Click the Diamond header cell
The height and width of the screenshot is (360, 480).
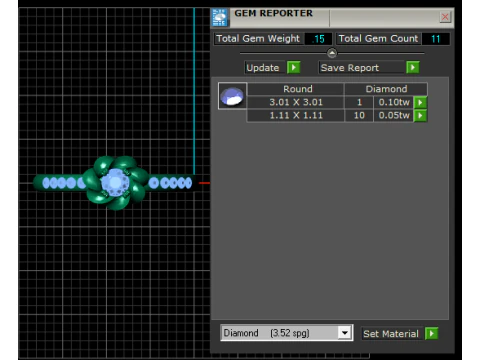[386, 89]
